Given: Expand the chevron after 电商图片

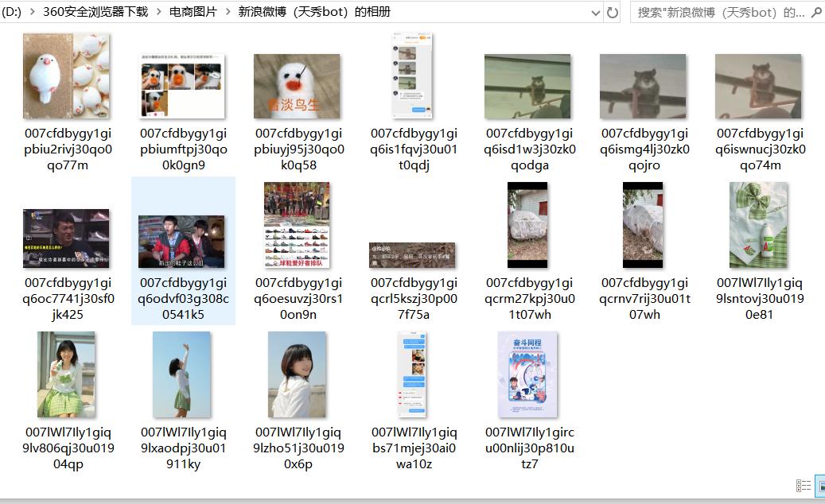Looking at the screenshot, I should [x=228, y=12].
